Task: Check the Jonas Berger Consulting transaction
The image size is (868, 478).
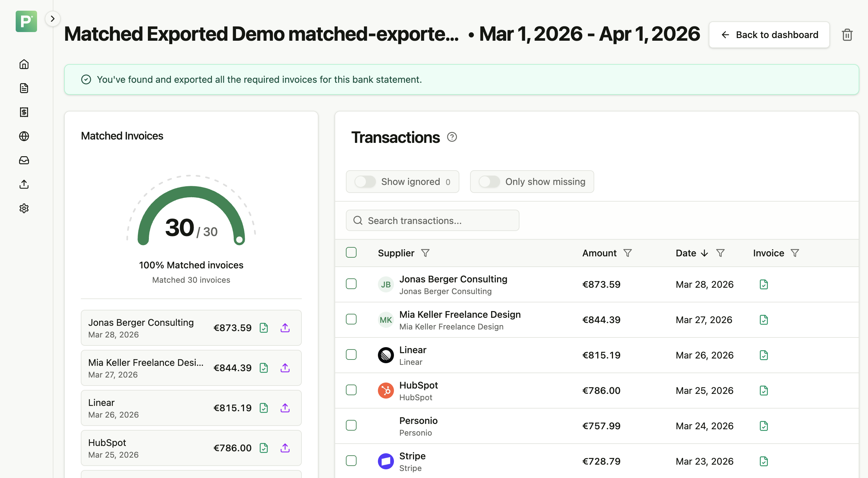Action: coord(351,284)
